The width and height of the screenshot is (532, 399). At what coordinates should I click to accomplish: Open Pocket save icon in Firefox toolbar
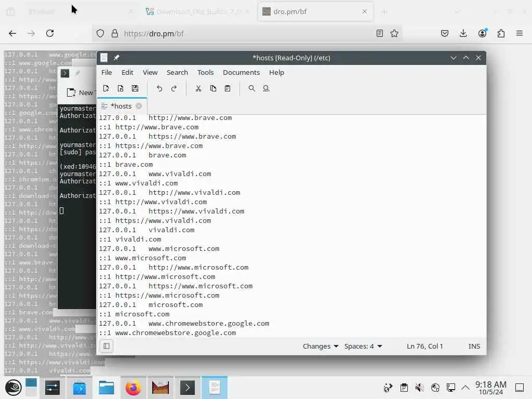(x=445, y=33)
